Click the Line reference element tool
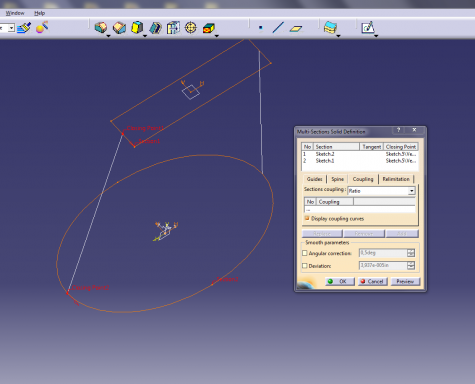 coord(278,27)
